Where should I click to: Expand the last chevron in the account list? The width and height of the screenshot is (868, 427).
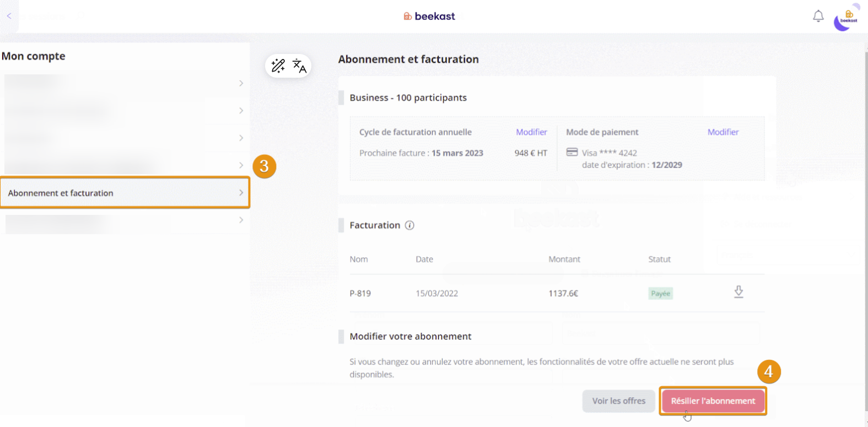coord(241,220)
